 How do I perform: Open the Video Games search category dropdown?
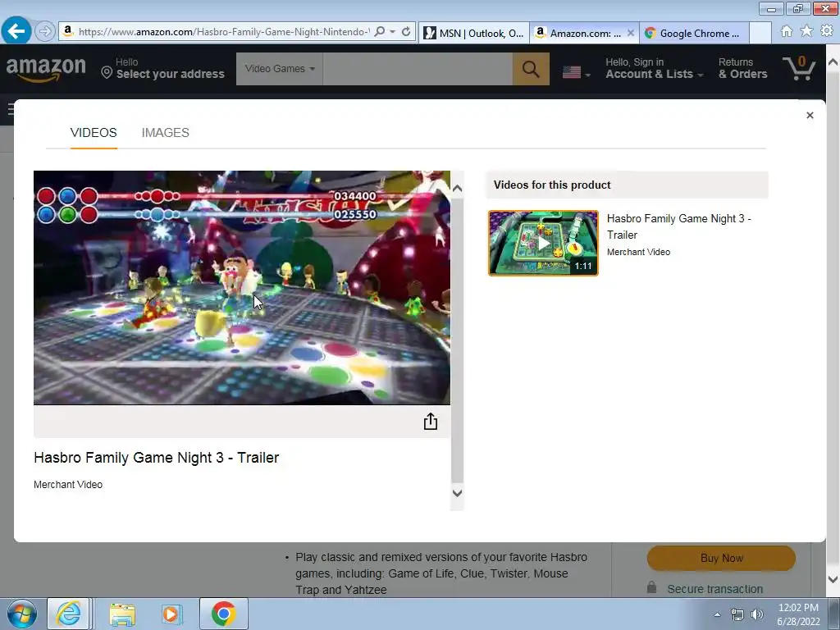click(280, 69)
